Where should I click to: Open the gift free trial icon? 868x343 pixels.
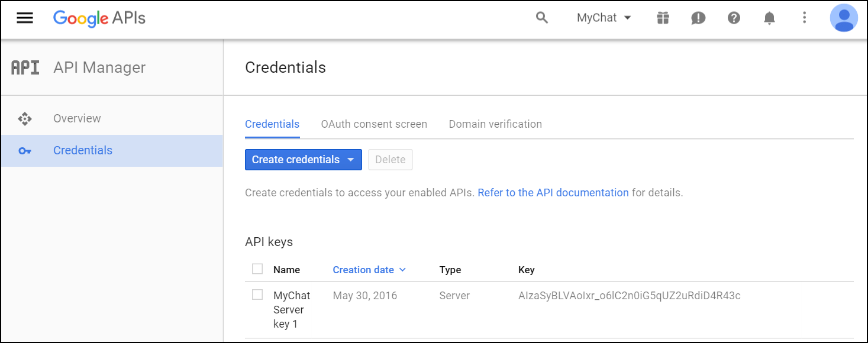click(x=663, y=18)
